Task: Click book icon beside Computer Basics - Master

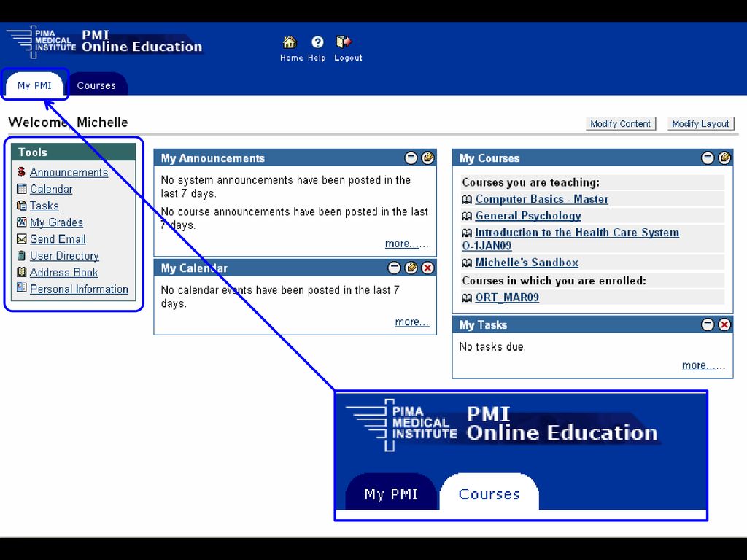Action: [x=467, y=200]
